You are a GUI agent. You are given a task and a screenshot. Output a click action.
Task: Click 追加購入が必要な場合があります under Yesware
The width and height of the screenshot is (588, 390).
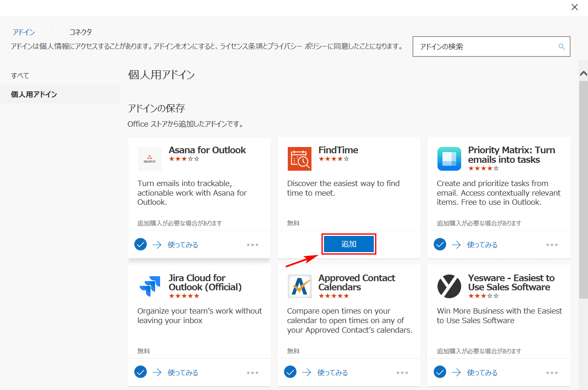point(479,351)
